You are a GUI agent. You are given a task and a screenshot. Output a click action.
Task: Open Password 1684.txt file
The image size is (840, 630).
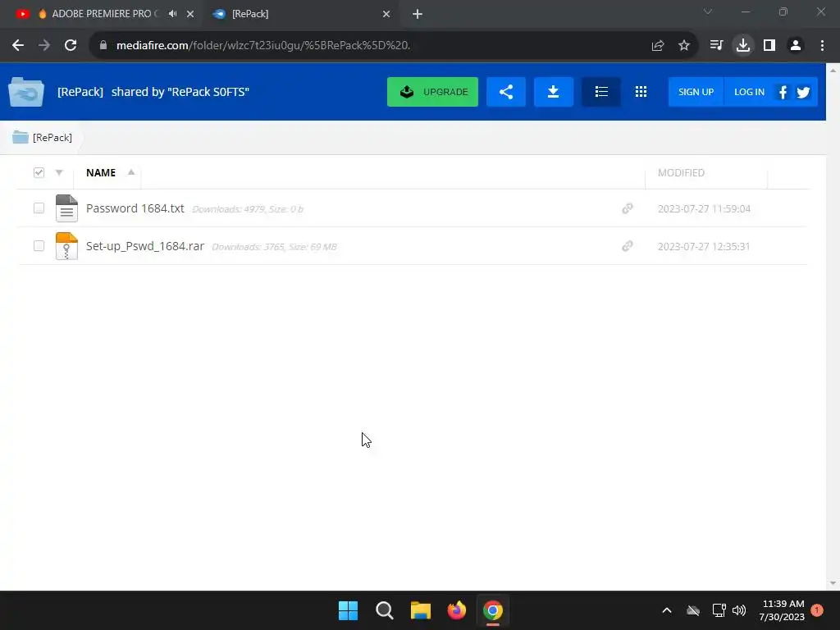tap(135, 208)
